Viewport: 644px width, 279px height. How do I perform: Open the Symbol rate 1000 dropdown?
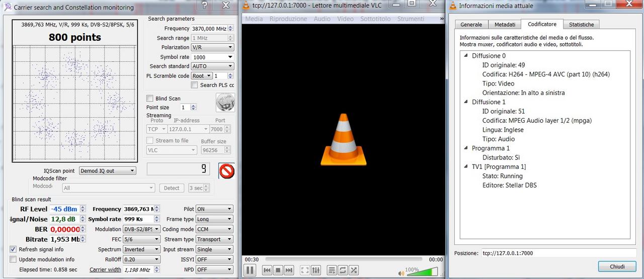tap(212, 57)
